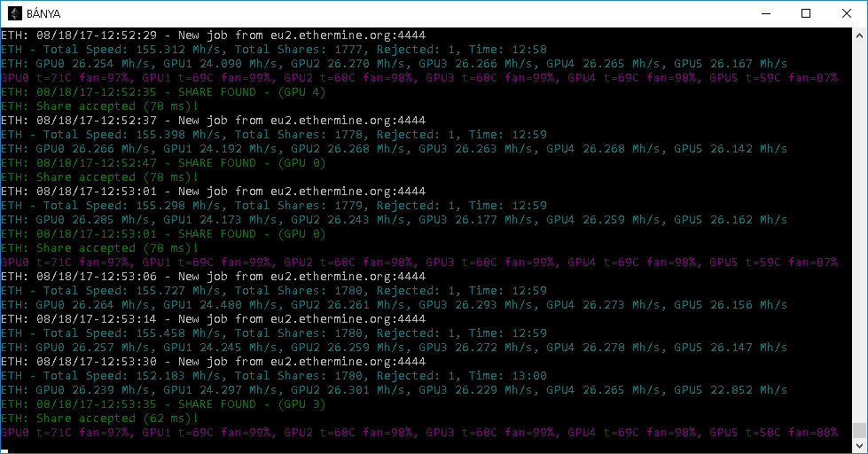Open the BÁNYA window system menu icon
Screen dimensions: 868x454
15,13
